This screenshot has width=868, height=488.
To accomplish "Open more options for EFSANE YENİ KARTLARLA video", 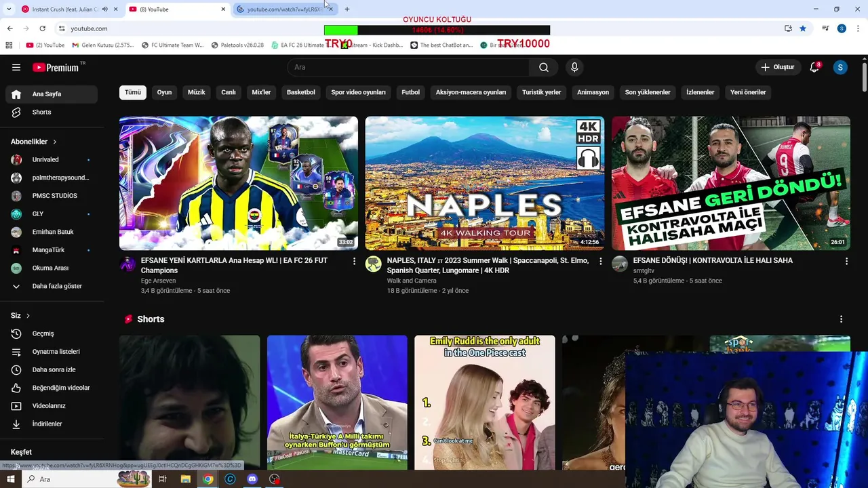I will pyautogui.click(x=354, y=261).
